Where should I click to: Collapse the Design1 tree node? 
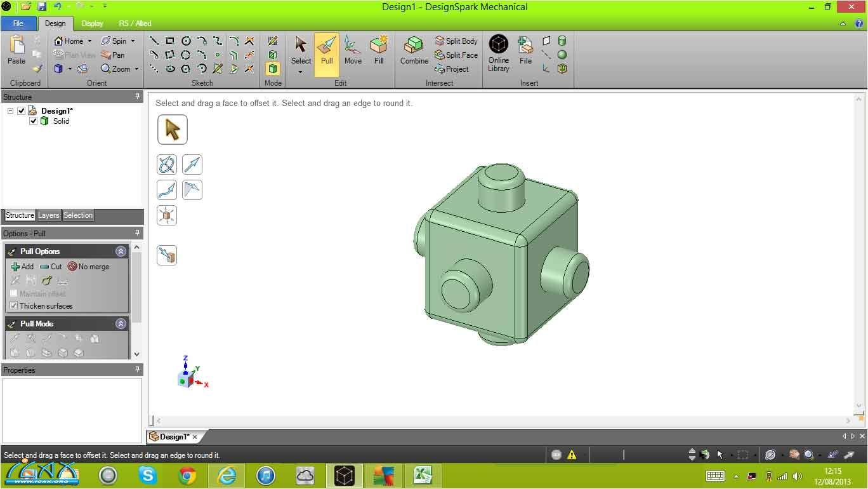coord(11,111)
